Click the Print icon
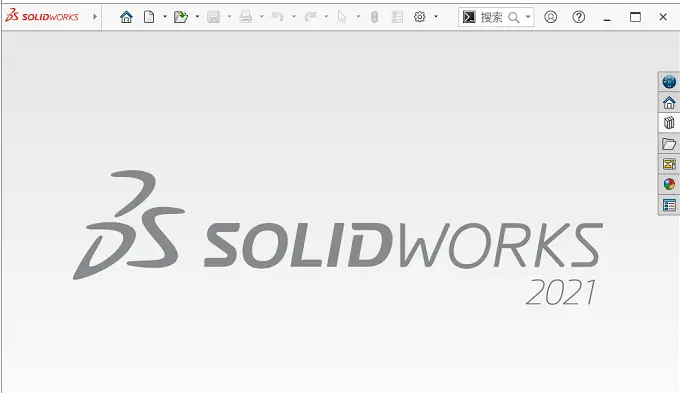680x393 pixels. (x=245, y=17)
